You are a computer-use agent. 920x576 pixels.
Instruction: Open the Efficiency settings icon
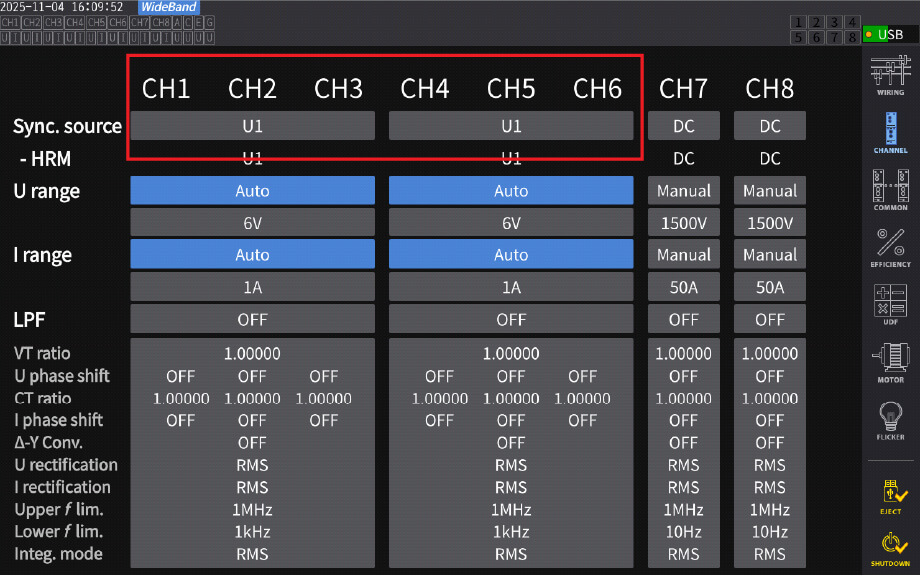click(890, 247)
